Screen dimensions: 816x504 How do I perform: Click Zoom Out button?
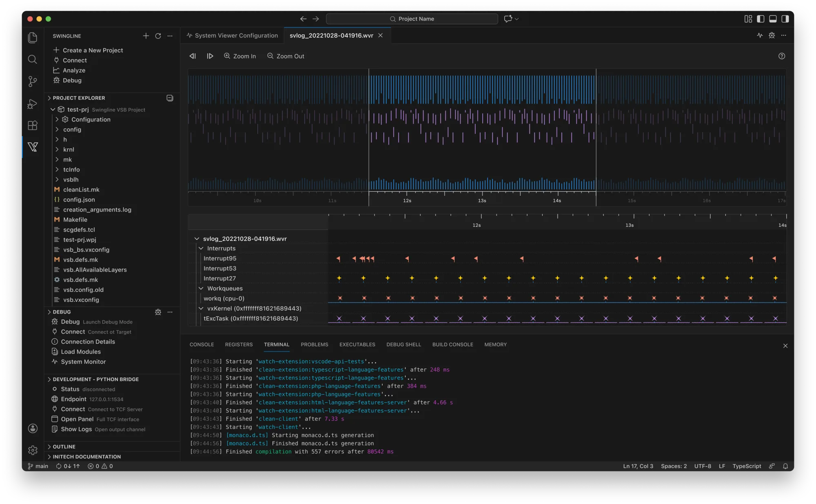[286, 56]
